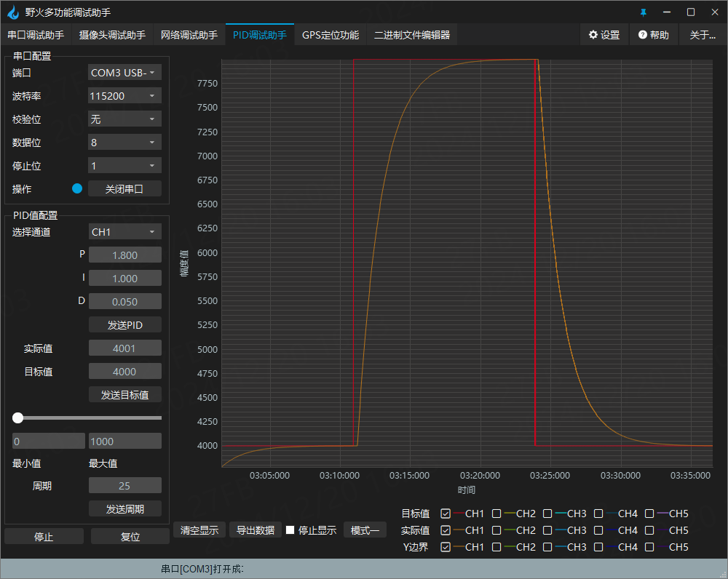Enable Y边界 CH4 checkbox
The image size is (728, 579).
[x=598, y=547]
